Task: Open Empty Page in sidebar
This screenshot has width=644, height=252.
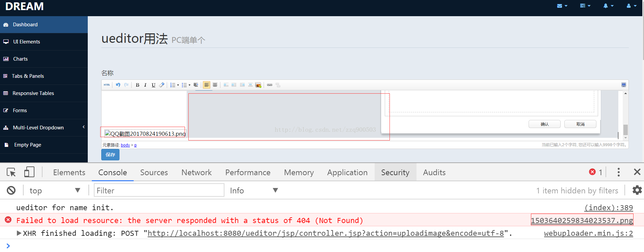Action: [x=44, y=145]
